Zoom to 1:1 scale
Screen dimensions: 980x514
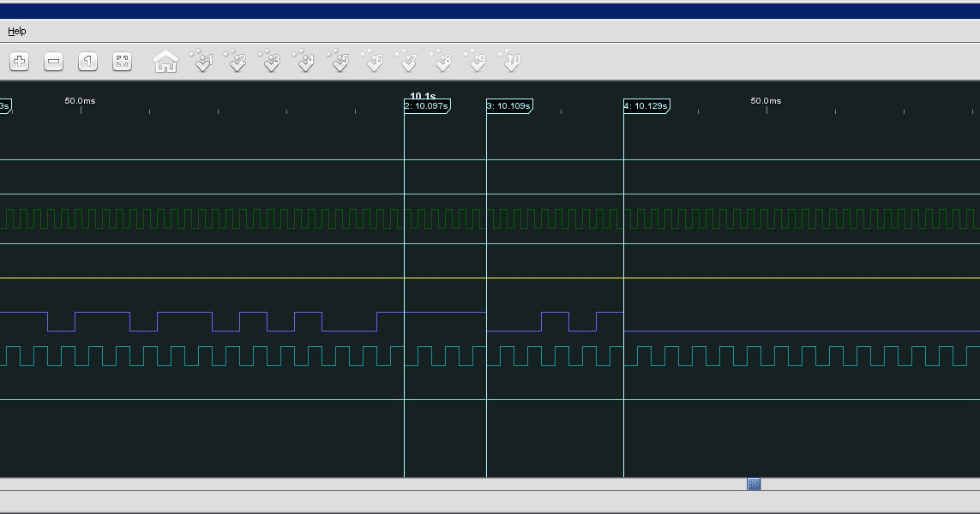tap(87, 61)
